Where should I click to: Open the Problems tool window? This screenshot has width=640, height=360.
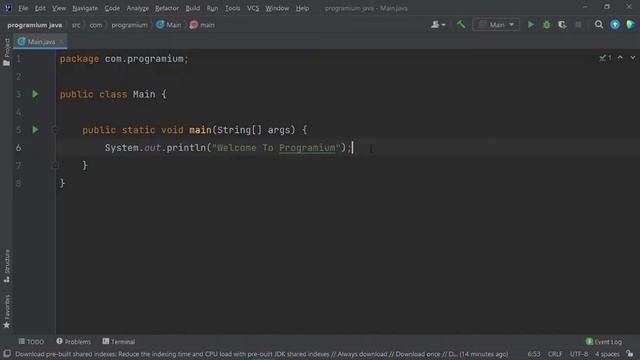[73, 342]
